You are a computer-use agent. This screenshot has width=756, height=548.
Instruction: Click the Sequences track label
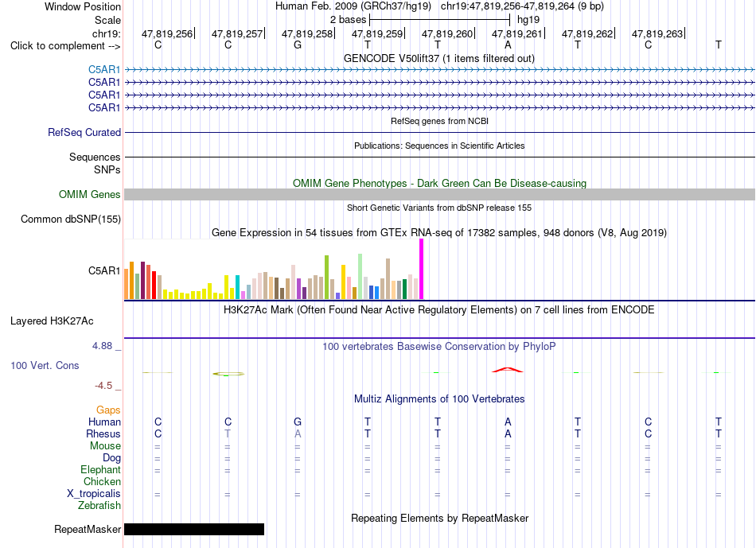(95, 157)
